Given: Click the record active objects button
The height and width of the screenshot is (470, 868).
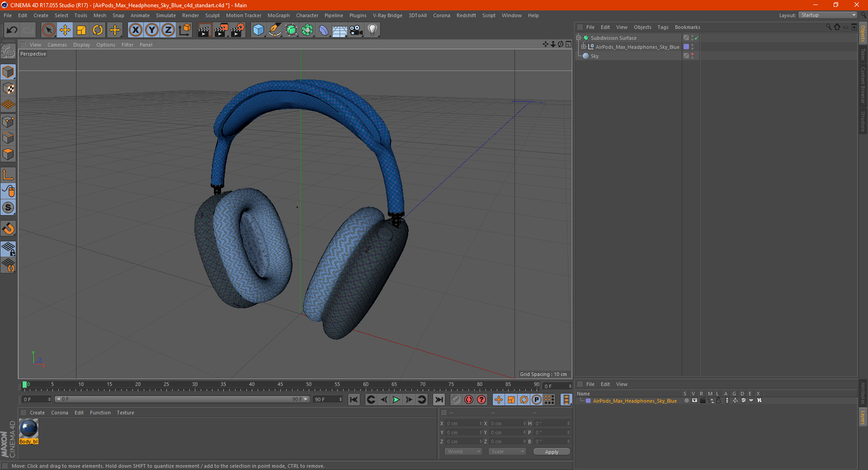Looking at the screenshot, I should point(456,399).
